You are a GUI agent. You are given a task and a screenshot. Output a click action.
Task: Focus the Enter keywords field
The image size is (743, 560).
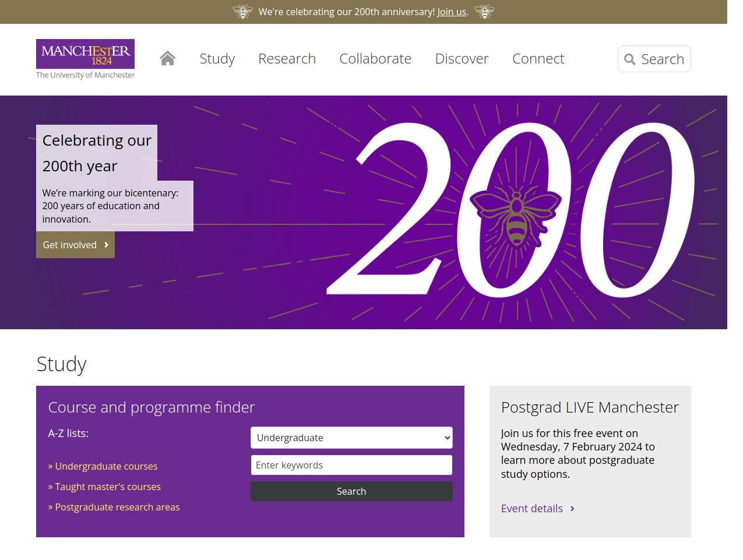351,465
